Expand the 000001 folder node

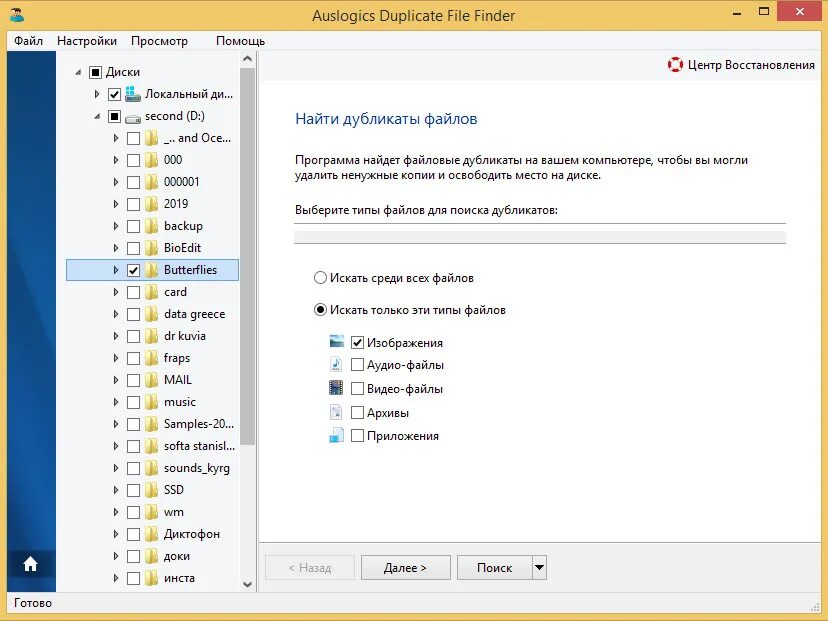coord(116,182)
